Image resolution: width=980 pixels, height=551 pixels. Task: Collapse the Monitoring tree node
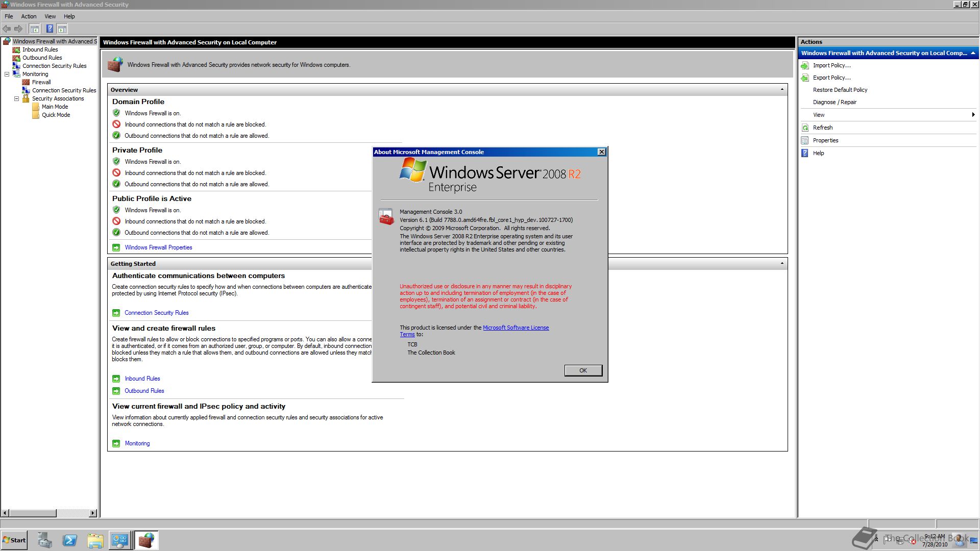pos(7,74)
